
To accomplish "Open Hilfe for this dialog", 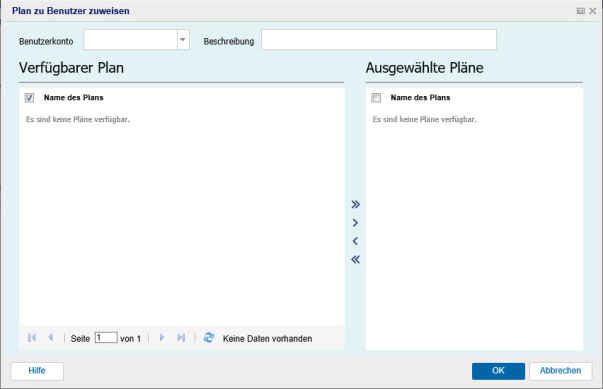I will (x=37, y=371).
